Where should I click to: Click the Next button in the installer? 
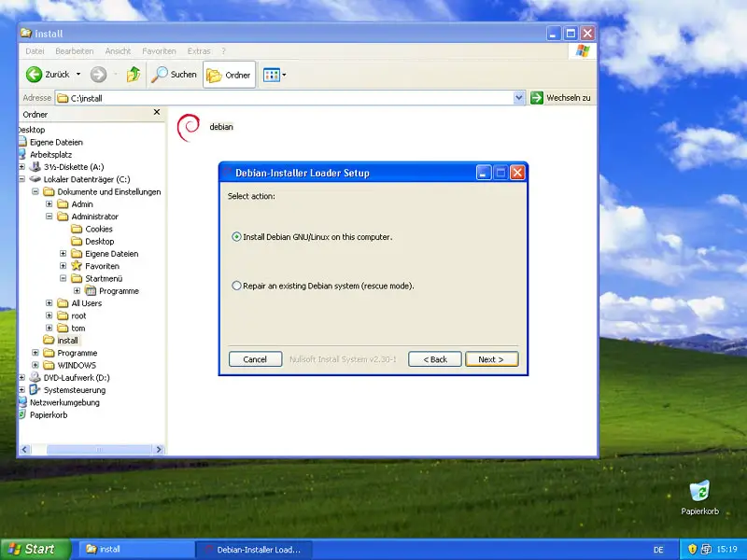pos(492,358)
